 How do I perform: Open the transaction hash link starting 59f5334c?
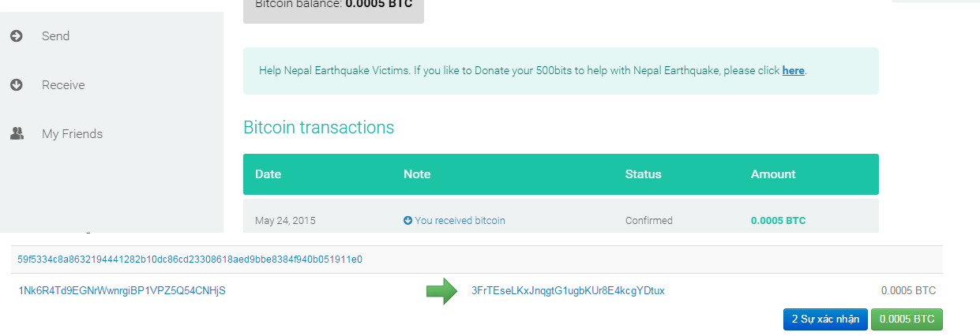(x=190, y=259)
